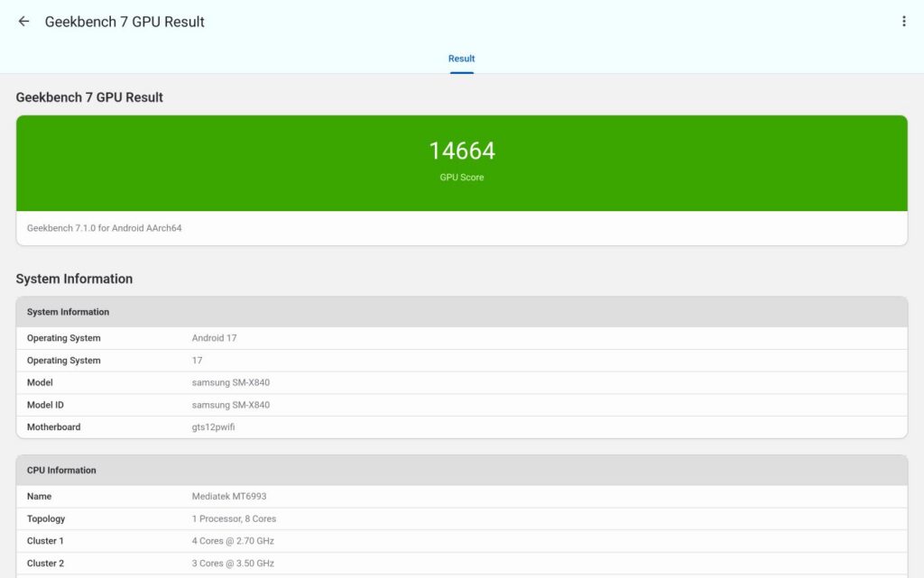Image resolution: width=924 pixels, height=578 pixels.
Task: Click the 'GPU Score' label under 14664
Action: [x=461, y=177]
